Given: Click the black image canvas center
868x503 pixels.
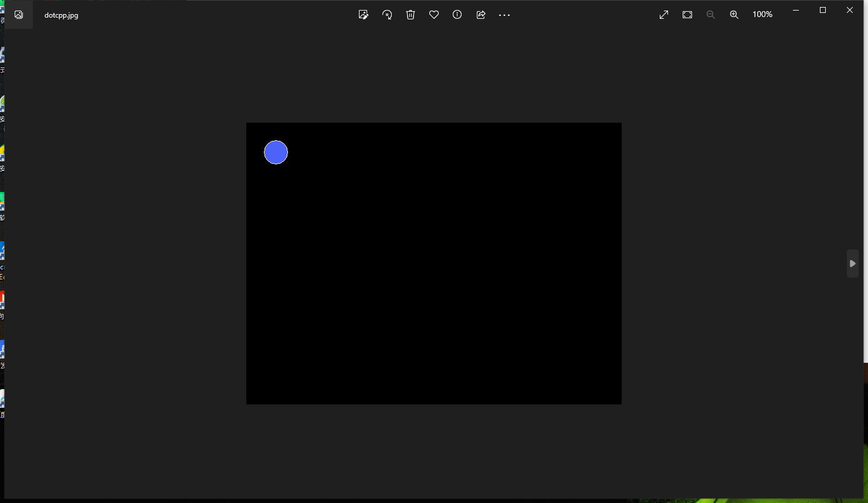Looking at the screenshot, I should (x=434, y=264).
